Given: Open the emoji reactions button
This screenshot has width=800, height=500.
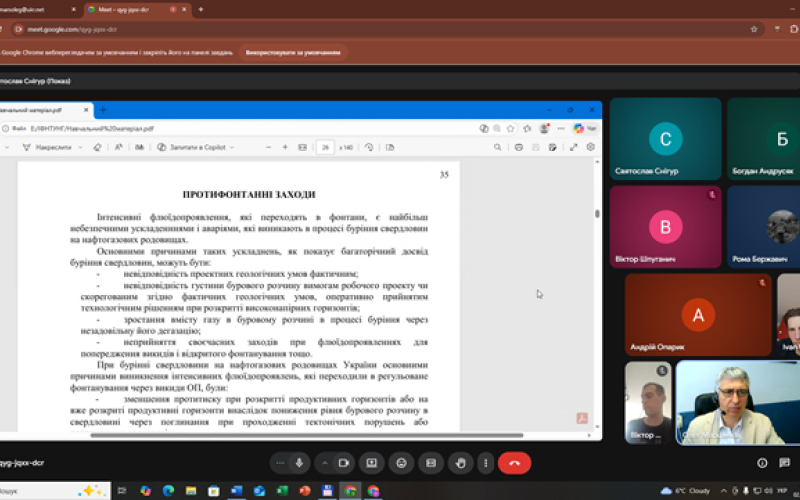Looking at the screenshot, I should coord(401,463).
